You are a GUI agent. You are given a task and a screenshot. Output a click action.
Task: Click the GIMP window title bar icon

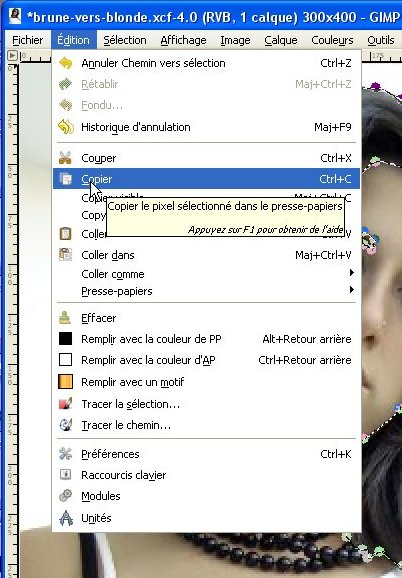pyautogui.click(x=15, y=17)
